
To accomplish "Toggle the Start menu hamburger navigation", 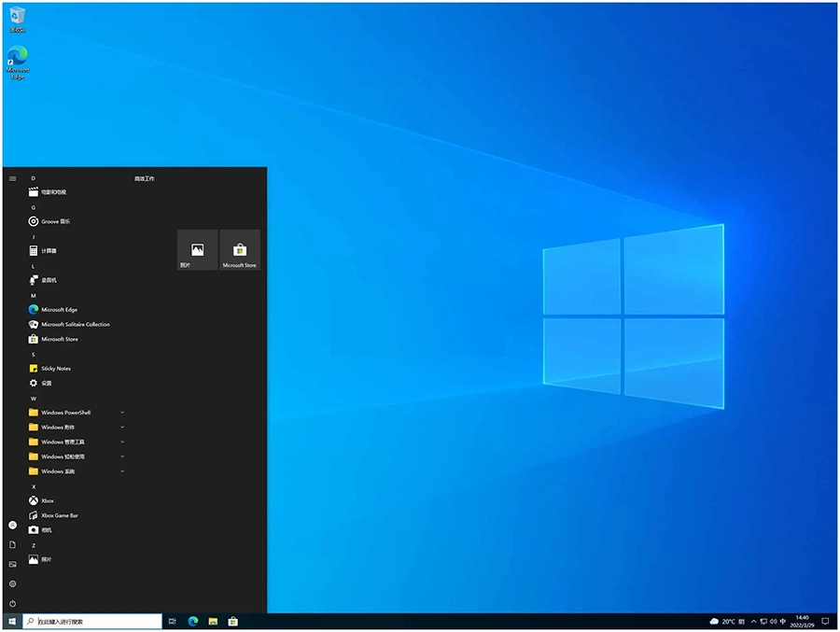I will point(12,178).
